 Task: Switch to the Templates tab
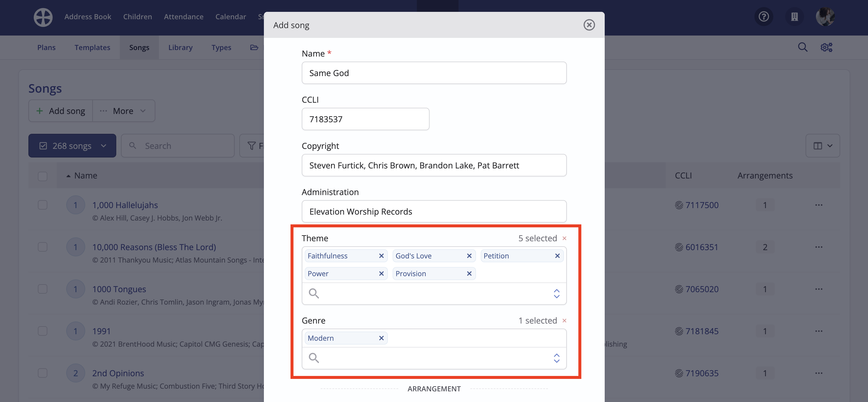(x=92, y=48)
